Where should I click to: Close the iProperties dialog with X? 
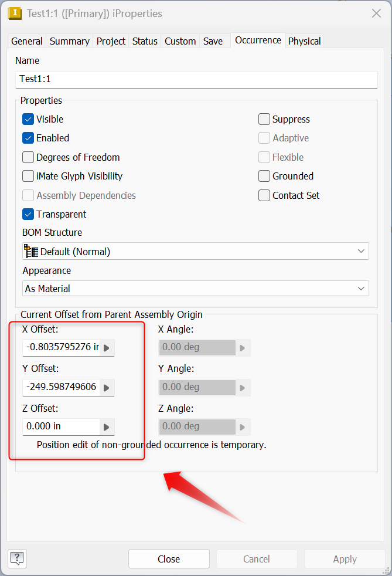(376, 13)
